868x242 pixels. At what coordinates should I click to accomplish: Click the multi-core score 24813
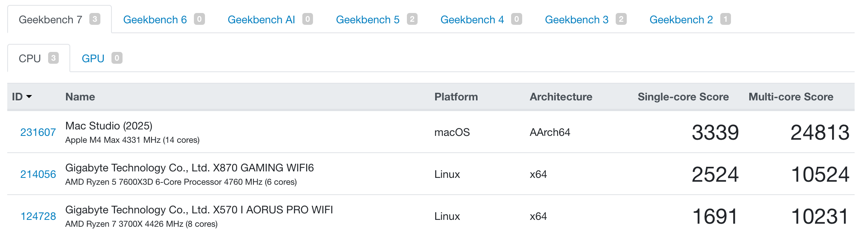tap(820, 132)
